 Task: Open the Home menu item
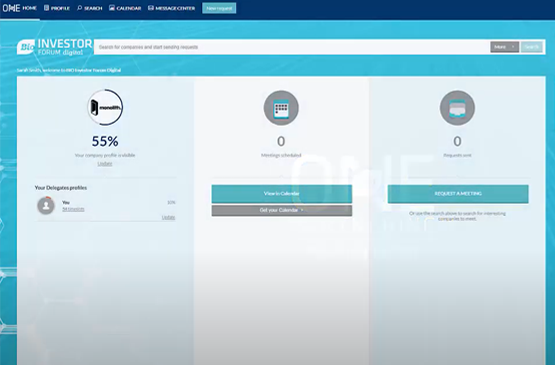30,8
